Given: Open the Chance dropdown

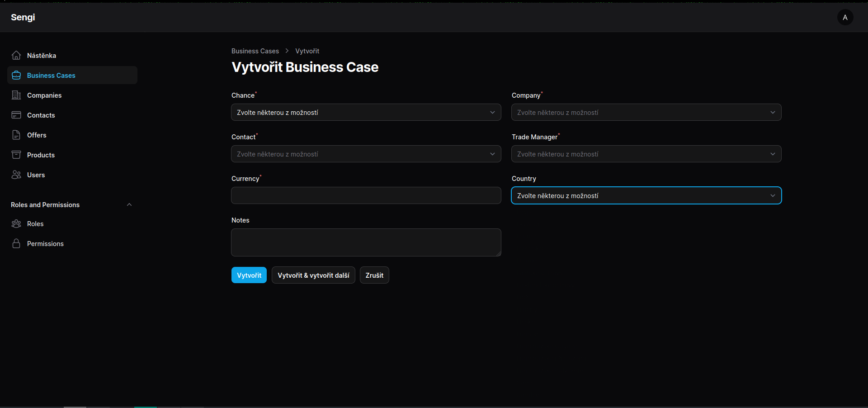Looking at the screenshot, I should point(366,112).
